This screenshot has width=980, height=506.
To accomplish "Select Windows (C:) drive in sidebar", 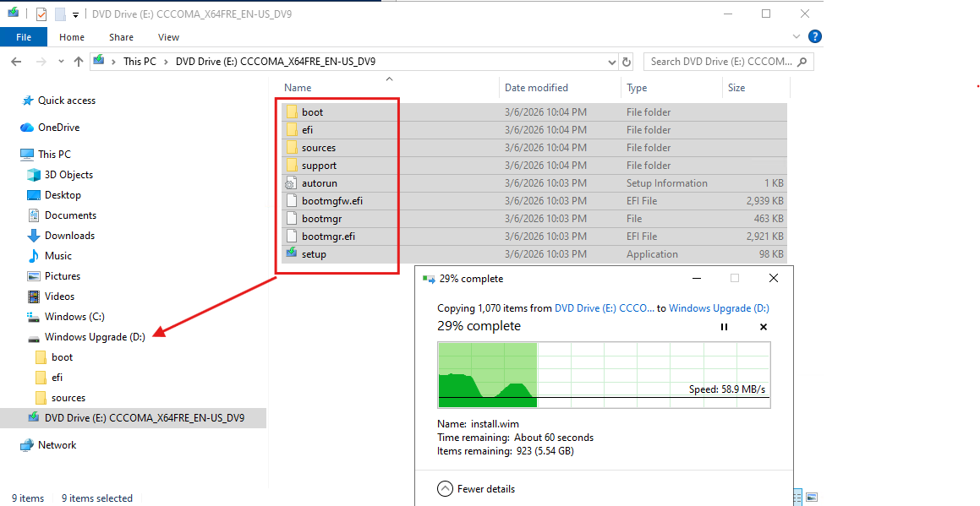I will coord(74,317).
